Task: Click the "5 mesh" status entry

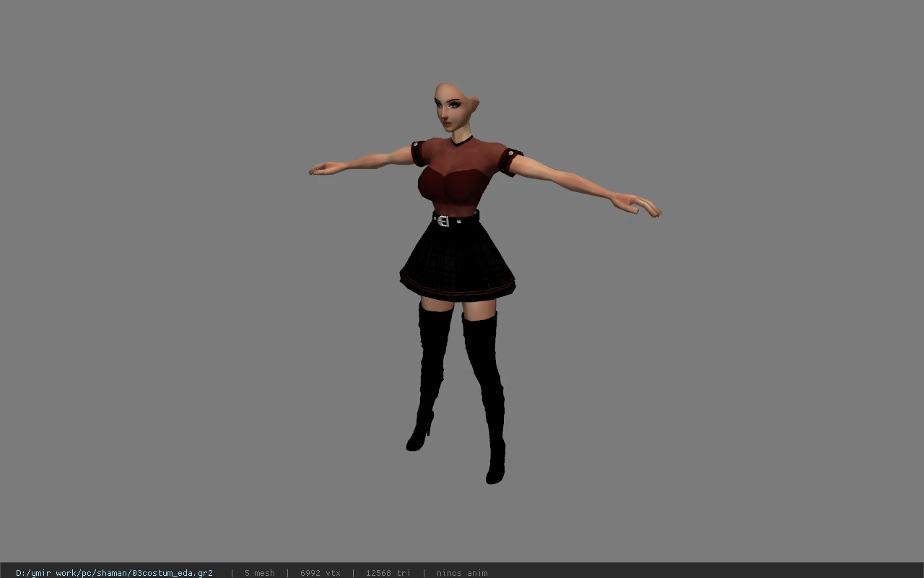Action: [259, 573]
